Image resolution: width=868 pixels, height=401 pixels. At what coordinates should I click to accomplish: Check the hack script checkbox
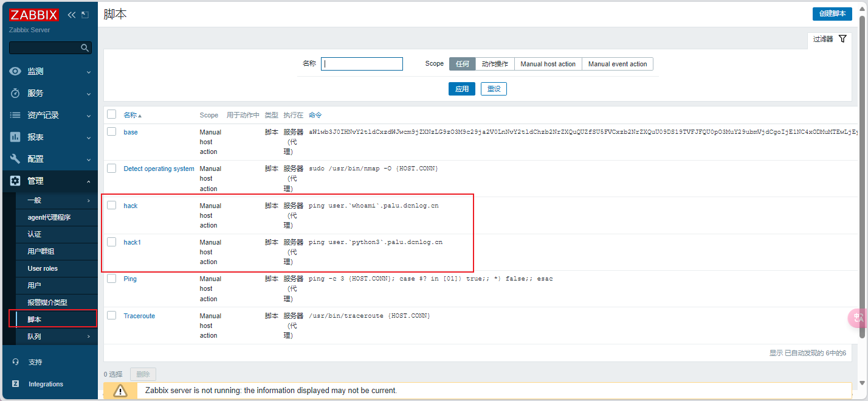click(111, 205)
